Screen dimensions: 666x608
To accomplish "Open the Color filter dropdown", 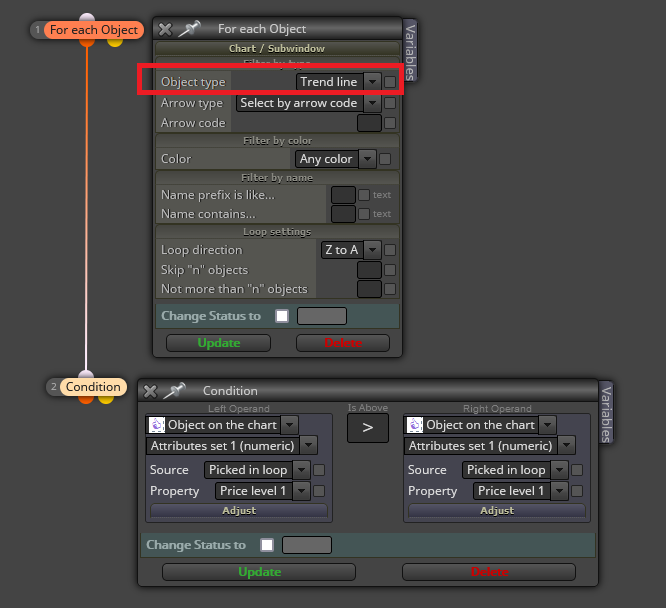I will tap(336, 159).
